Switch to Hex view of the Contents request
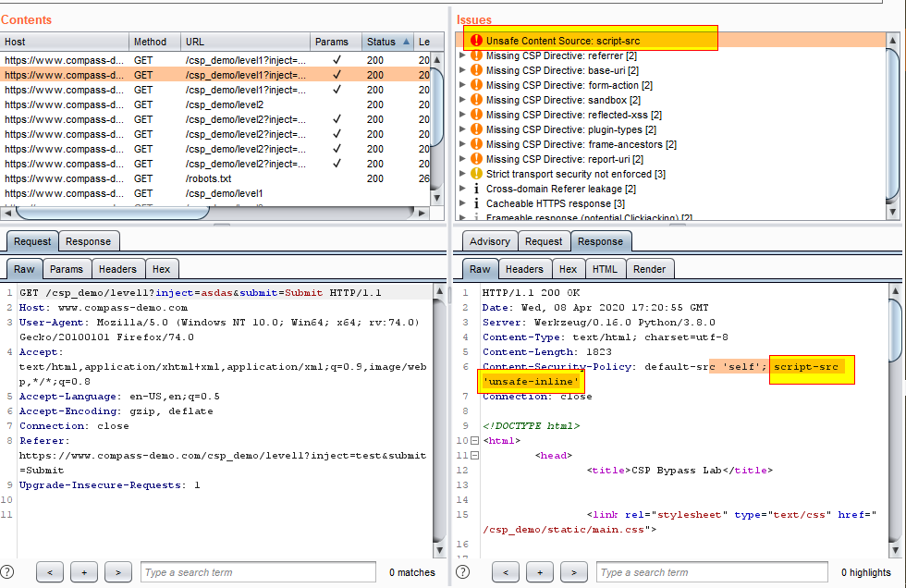 click(x=161, y=269)
